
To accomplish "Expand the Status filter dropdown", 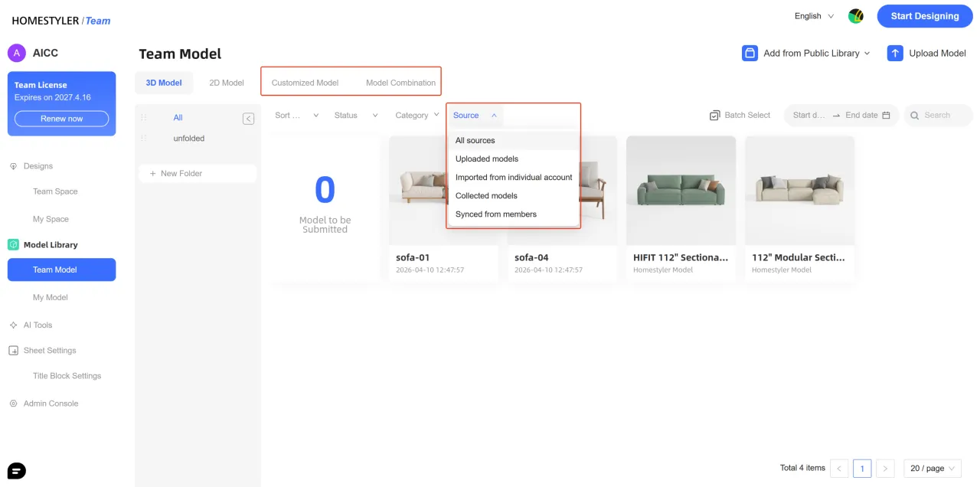I will [356, 116].
